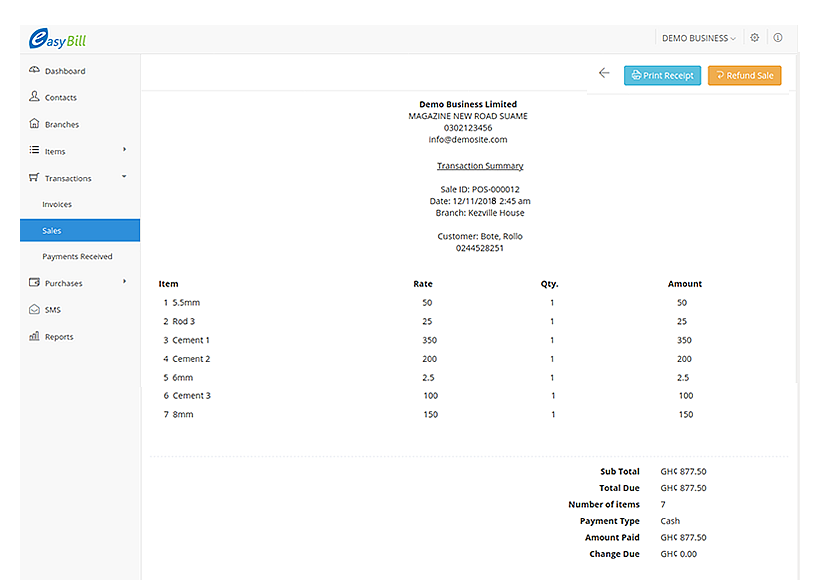Image resolution: width=820 pixels, height=580 pixels.
Task: Collapse the Transactions submenu arrow
Action: click(124, 177)
